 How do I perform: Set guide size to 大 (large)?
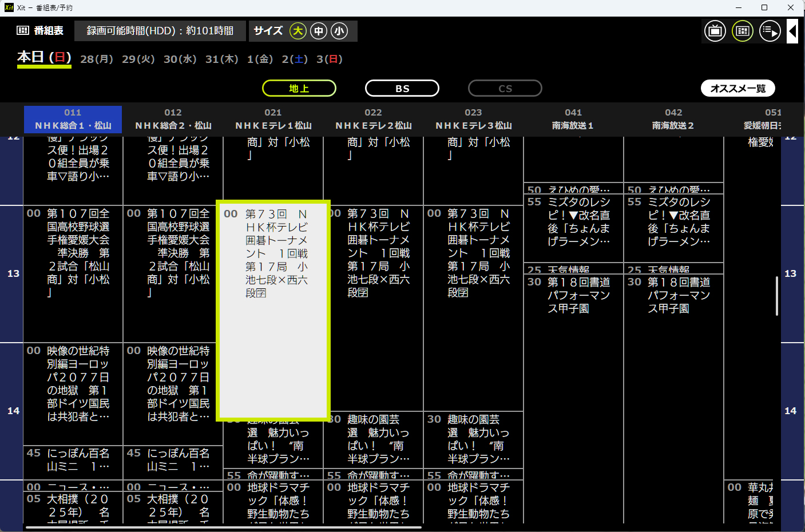(x=298, y=31)
